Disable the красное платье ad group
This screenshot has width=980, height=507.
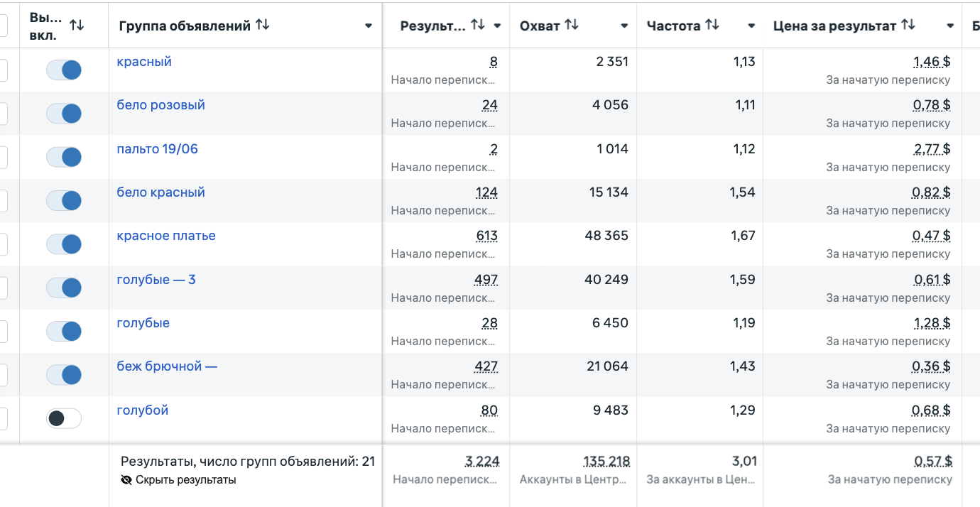tap(64, 244)
